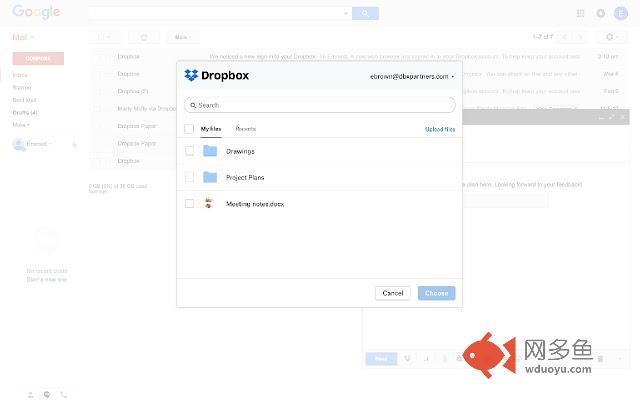Viewport: 640px width, 400px height.
Task: Click the Gmail refresh button
Action: pos(144,37)
